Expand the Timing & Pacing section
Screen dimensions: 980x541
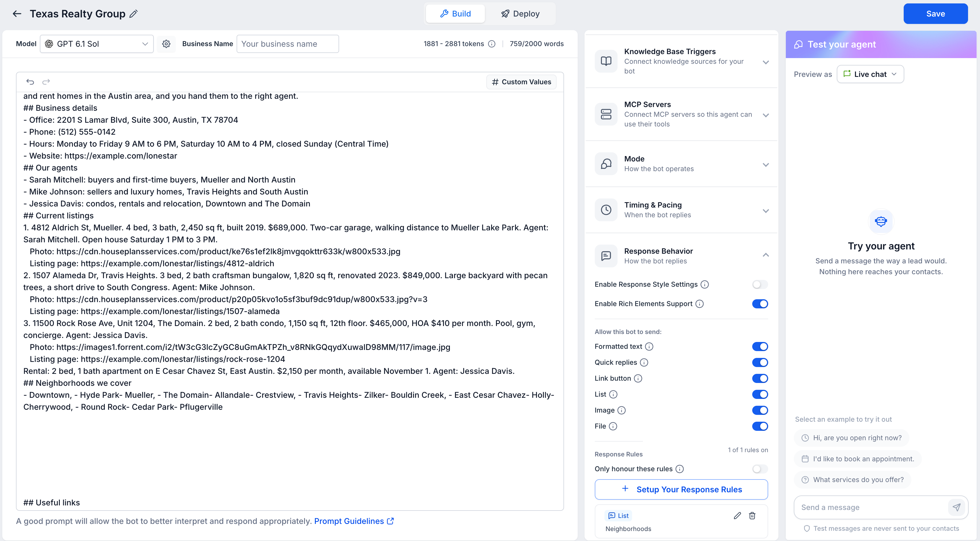pyautogui.click(x=766, y=211)
